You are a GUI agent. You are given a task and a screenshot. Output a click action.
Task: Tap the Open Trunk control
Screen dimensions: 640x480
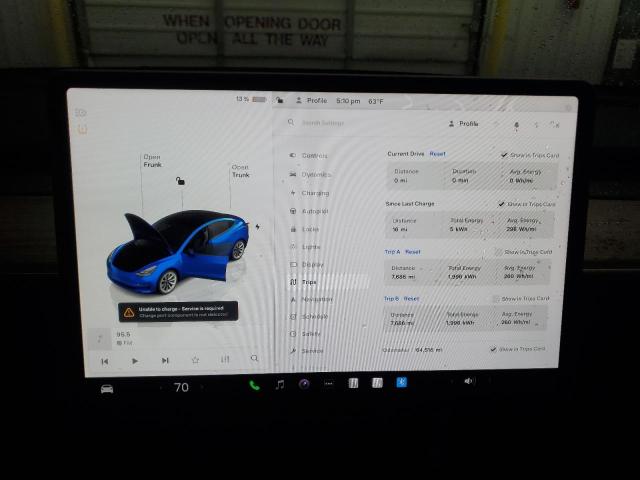241,171
